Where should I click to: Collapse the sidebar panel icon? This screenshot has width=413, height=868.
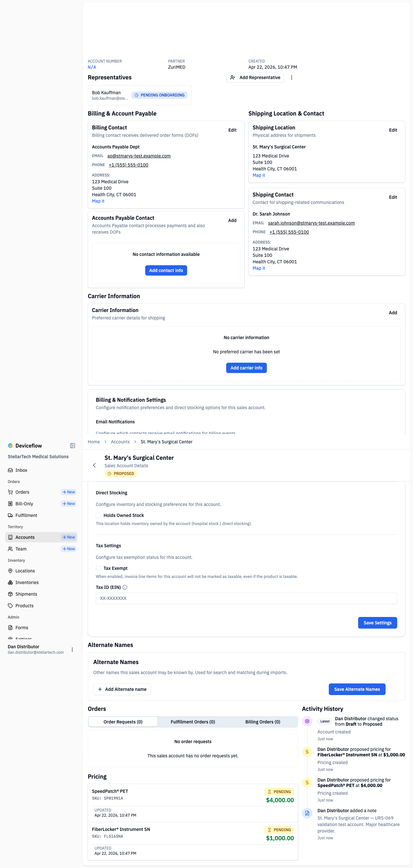click(x=72, y=446)
